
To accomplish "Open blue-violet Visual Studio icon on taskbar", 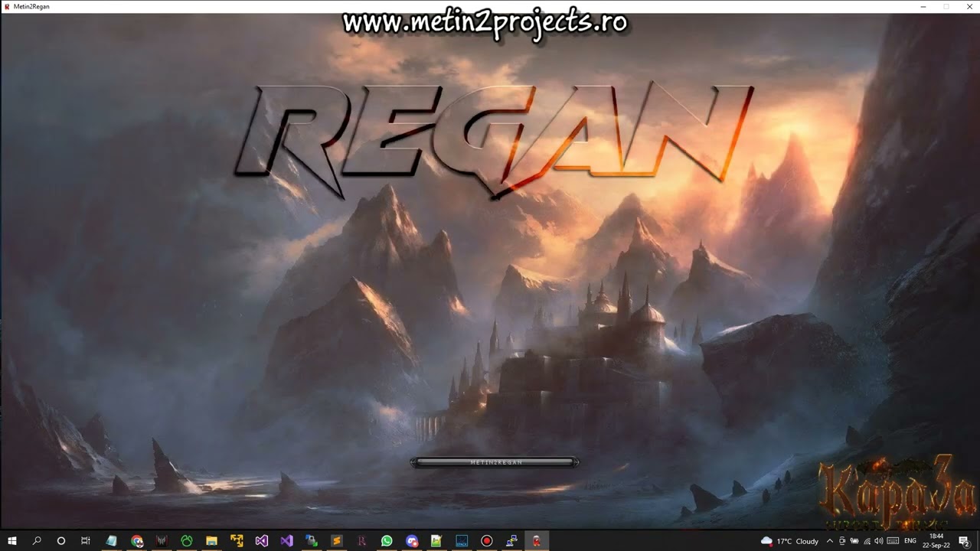I will tap(286, 541).
